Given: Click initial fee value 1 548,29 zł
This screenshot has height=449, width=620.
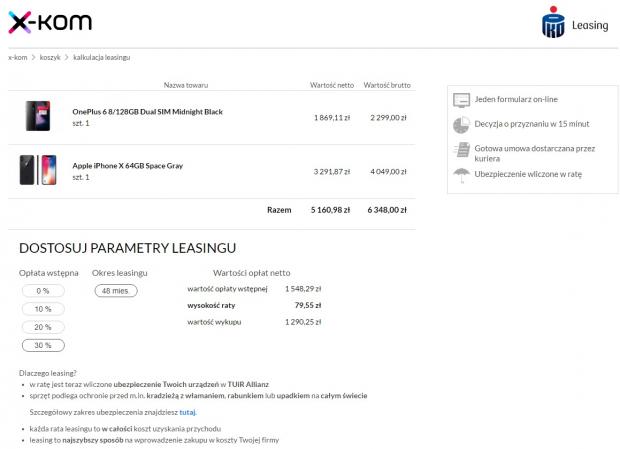Looking at the screenshot, I should [x=303, y=289].
